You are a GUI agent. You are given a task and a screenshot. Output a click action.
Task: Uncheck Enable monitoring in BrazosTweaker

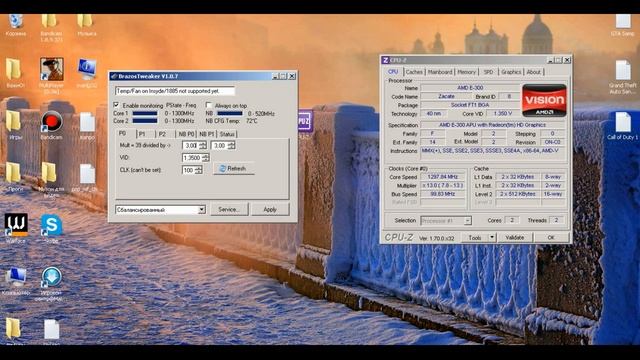(116, 105)
